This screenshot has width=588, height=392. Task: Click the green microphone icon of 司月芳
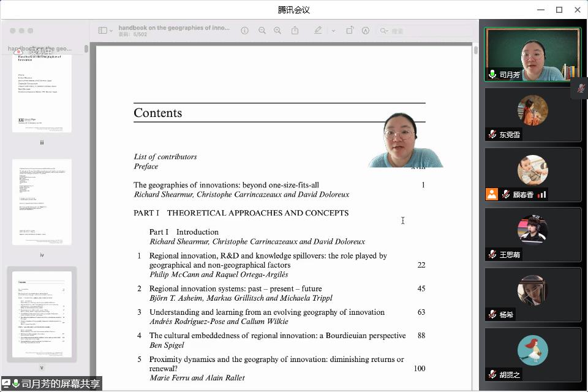[x=492, y=75]
